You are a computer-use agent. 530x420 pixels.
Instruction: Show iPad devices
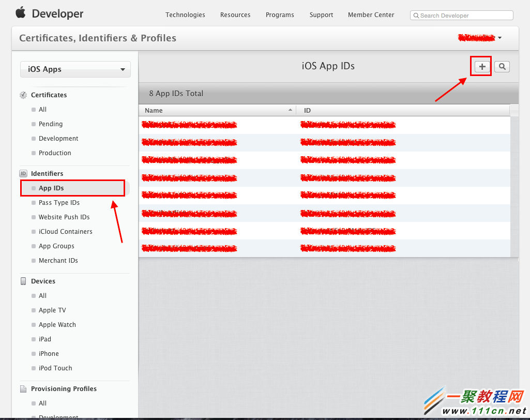pyautogui.click(x=45, y=339)
